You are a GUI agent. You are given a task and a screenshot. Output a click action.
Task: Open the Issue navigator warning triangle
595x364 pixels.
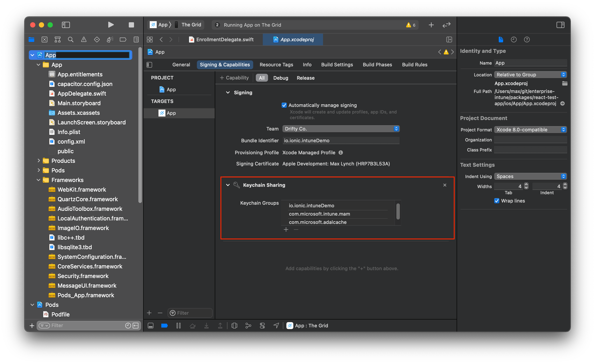(84, 39)
